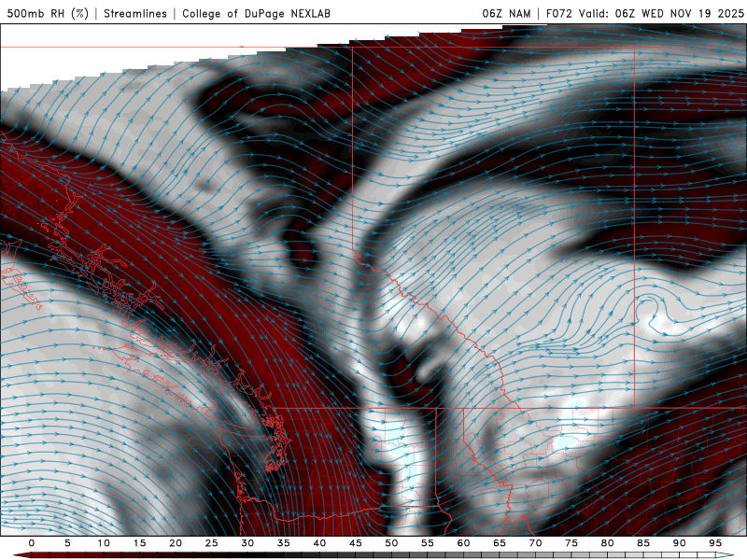Click 'F072' forecast hour label

(x=558, y=13)
